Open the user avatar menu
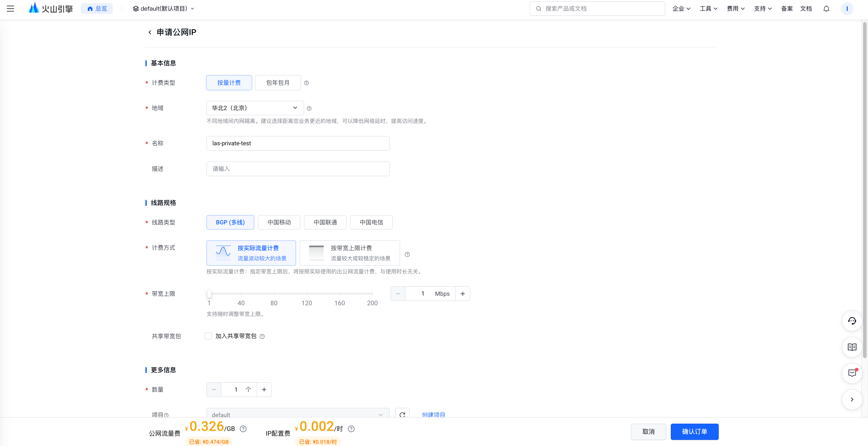Viewport: 868px width, 446px height. [x=847, y=9]
